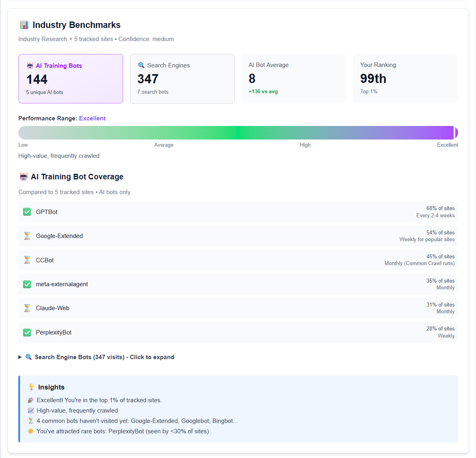The height and width of the screenshot is (458, 476).
Task: Click the sun icon beside rare bots insight
Action: (30, 431)
